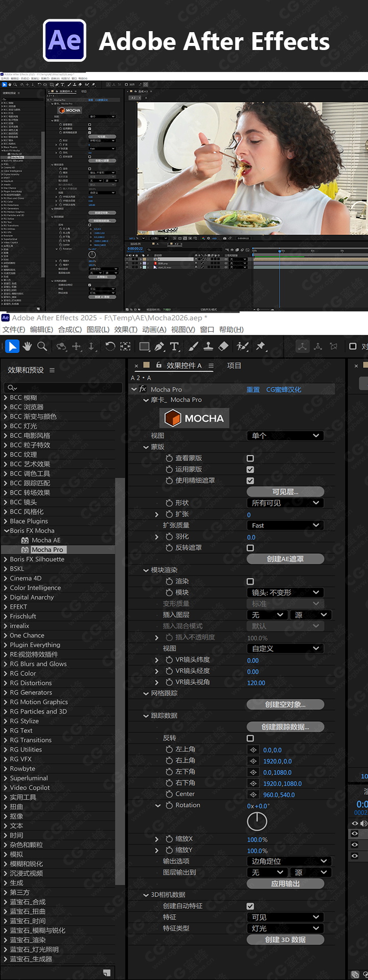The width and height of the screenshot is (368, 980).
Task: Select the Orbit camera tool
Action: [x=61, y=347]
